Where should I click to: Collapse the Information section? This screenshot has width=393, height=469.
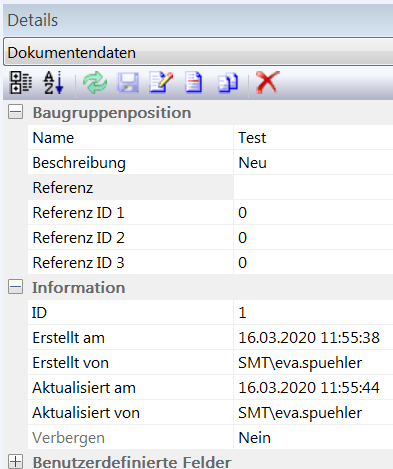[15, 287]
